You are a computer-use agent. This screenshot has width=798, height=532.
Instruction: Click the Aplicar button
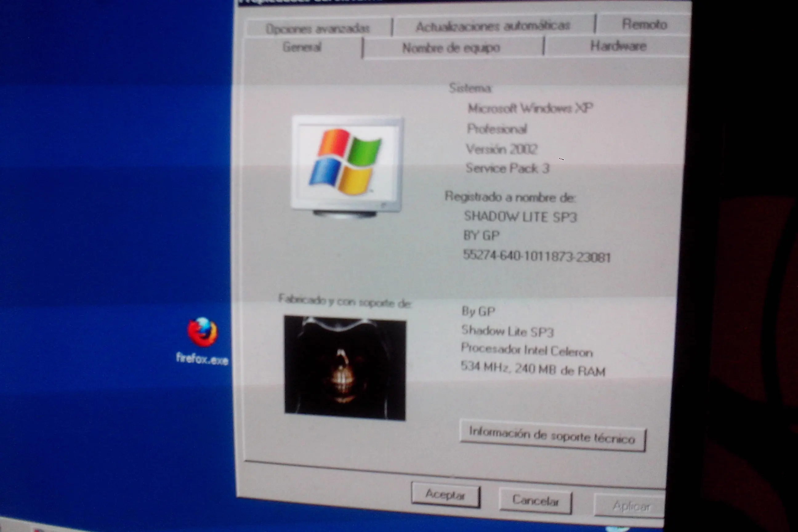(x=631, y=506)
